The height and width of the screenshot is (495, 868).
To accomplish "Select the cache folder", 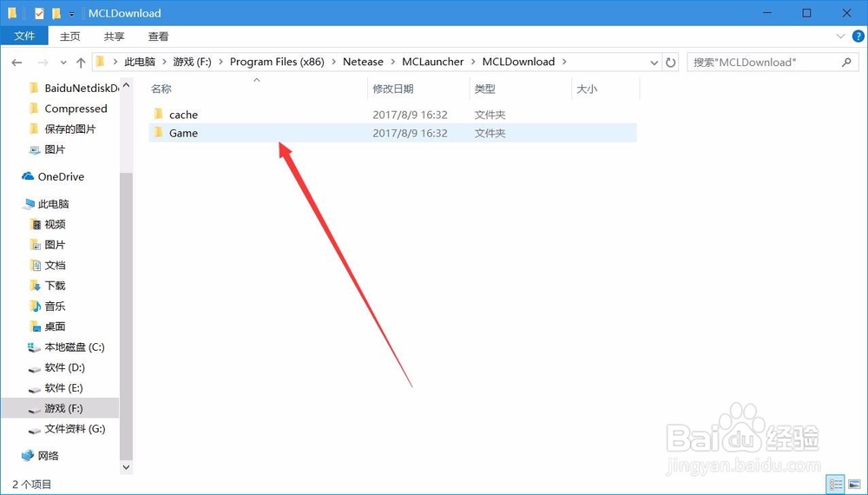I will (x=392, y=115).
